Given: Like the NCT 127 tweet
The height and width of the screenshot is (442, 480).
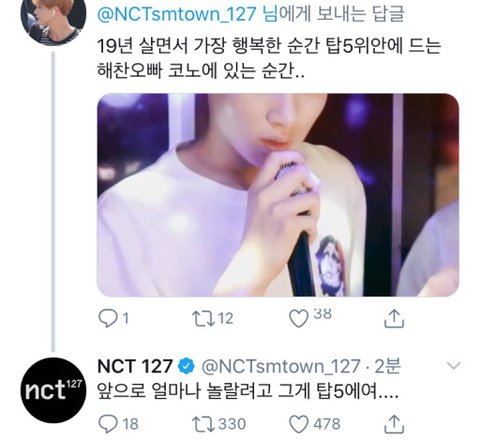Looking at the screenshot, I should click(x=298, y=424).
